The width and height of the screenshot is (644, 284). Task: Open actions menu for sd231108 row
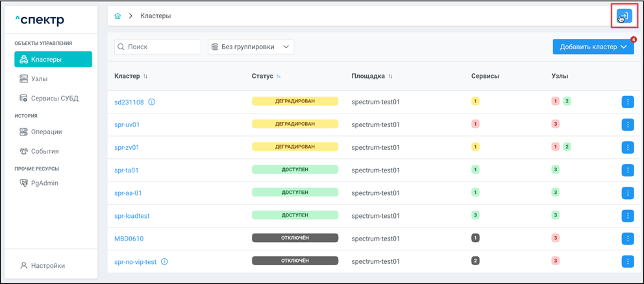(627, 102)
